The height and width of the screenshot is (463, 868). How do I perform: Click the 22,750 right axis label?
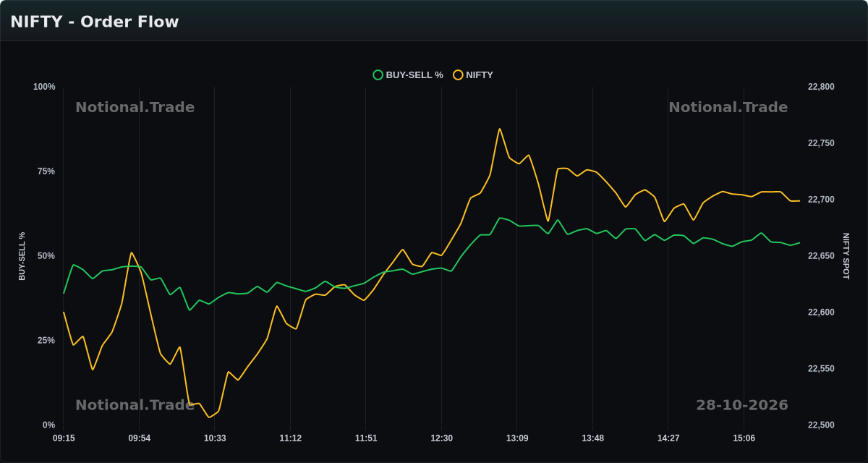coord(821,143)
